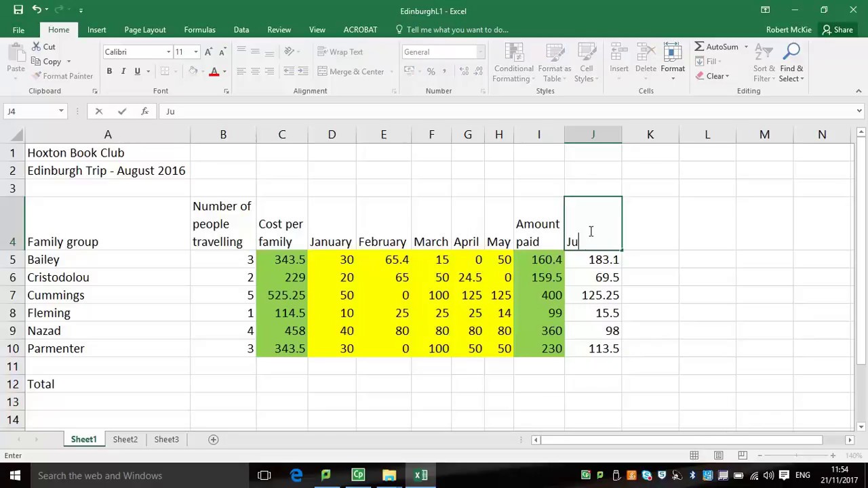Open the Formulas ribbon tab
The width and height of the screenshot is (868, 488).
tap(199, 30)
